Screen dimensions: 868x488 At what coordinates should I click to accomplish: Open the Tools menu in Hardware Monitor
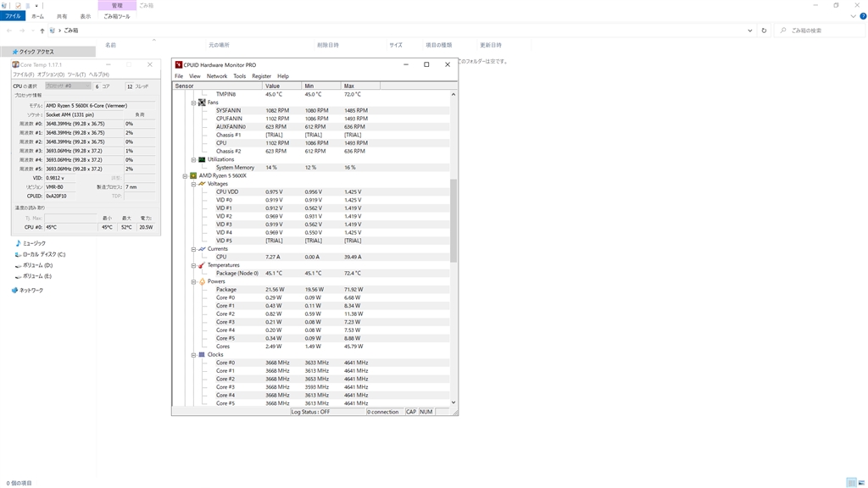tap(239, 76)
